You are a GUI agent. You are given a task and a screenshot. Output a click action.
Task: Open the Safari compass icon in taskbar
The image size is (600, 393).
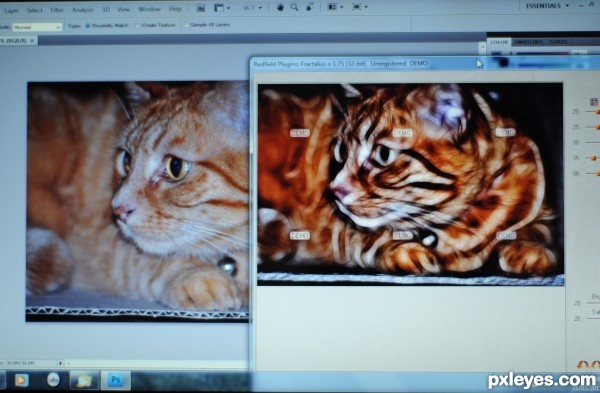coord(54,380)
